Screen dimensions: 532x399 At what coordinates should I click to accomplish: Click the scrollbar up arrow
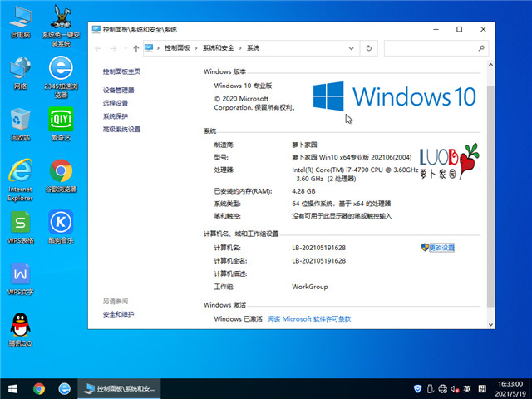pyautogui.click(x=490, y=65)
